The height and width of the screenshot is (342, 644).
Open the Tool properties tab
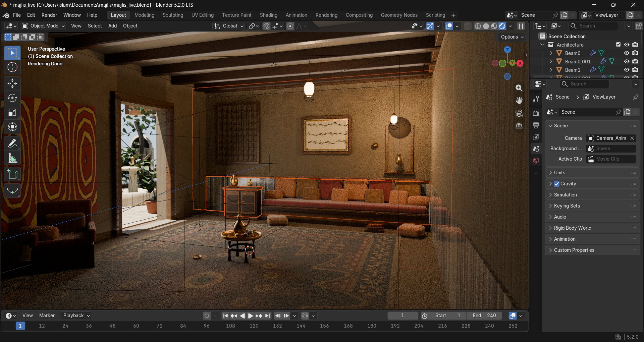(536, 99)
